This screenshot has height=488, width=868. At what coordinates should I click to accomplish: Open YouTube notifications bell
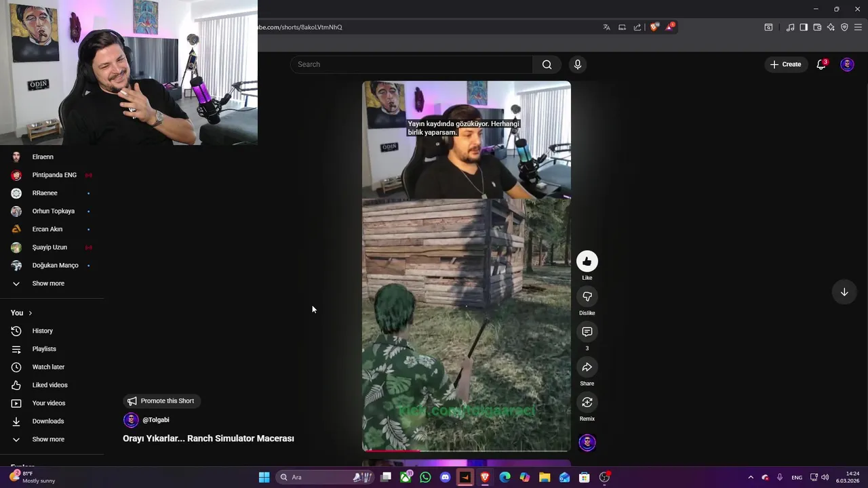[x=821, y=64]
